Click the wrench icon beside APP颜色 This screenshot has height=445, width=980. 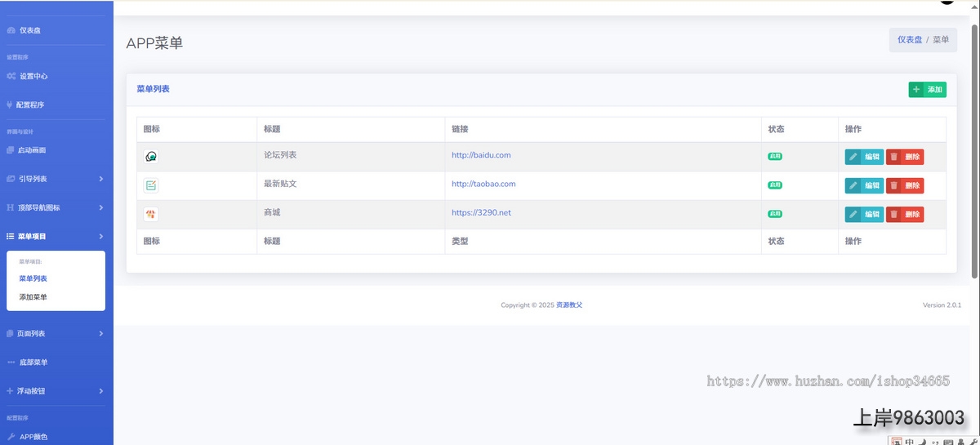pos(11,437)
